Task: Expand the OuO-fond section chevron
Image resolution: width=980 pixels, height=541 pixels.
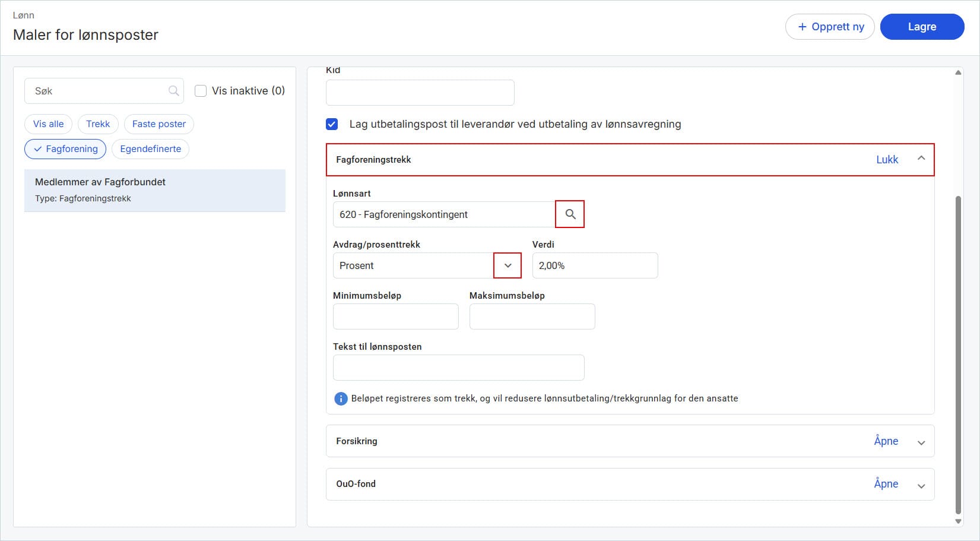Action: click(921, 486)
